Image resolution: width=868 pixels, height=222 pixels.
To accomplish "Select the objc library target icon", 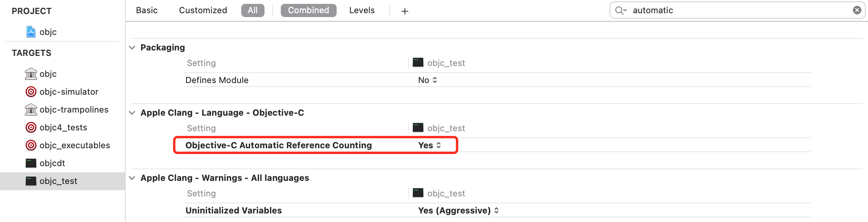I will click(x=31, y=74).
